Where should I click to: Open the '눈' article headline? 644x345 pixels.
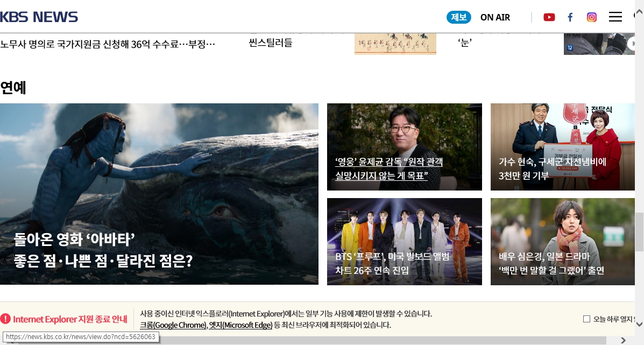(x=464, y=43)
